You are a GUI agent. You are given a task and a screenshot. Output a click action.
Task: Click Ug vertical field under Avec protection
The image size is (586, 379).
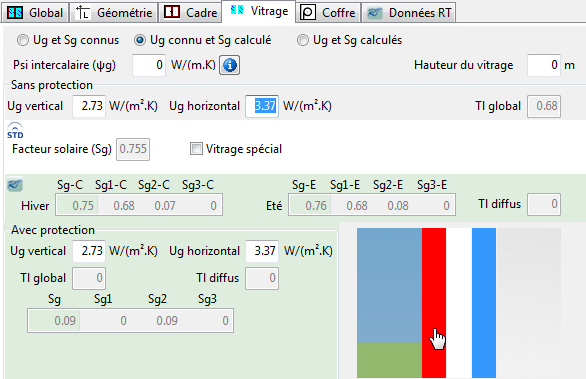89,251
